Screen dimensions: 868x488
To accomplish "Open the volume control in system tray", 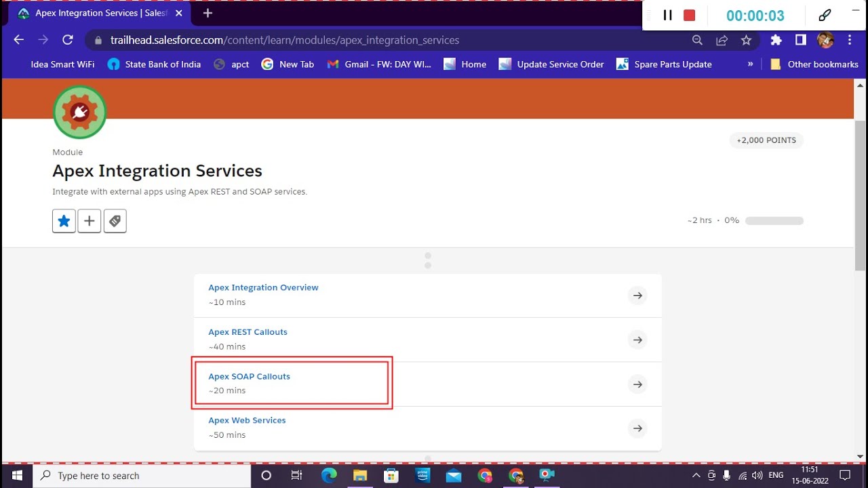I will click(x=757, y=476).
